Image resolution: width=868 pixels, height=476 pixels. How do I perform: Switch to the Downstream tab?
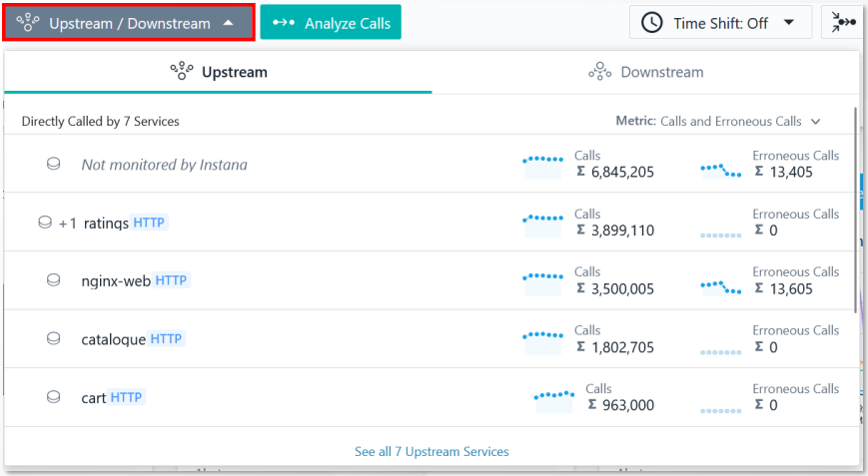pos(645,72)
